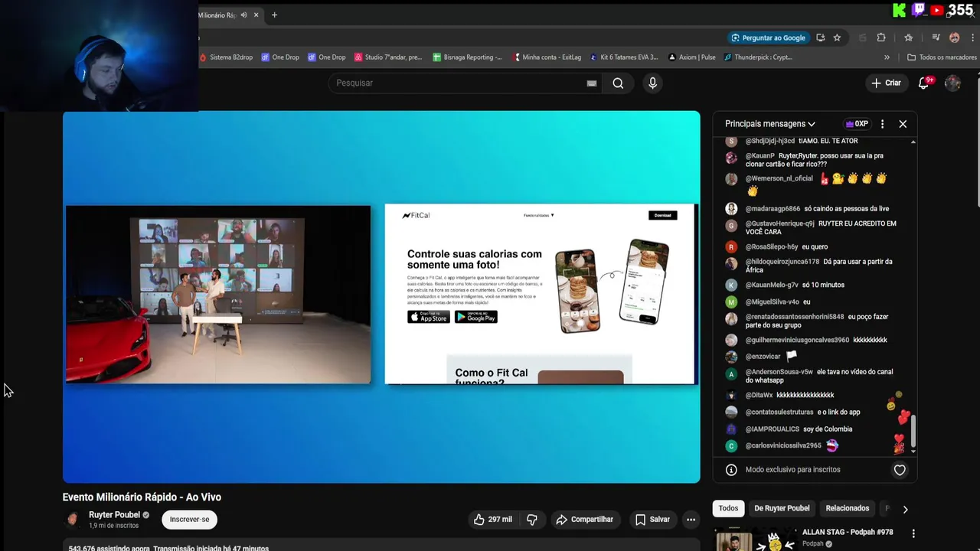This screenshot has width=980, height=551.
Task: Dislike the video with thumbs-down button
Action: [x=532, y=519]
